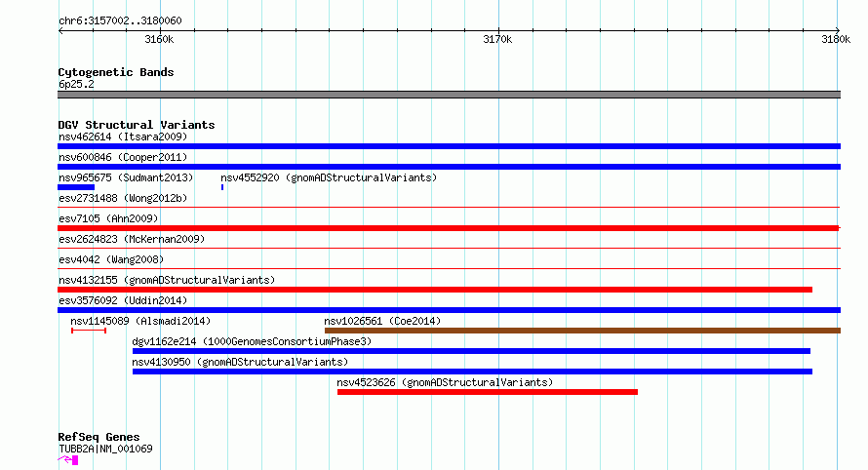
Task: Click the nsv4523626 gnomAD red bar
Action: click(x=487, y=392)
